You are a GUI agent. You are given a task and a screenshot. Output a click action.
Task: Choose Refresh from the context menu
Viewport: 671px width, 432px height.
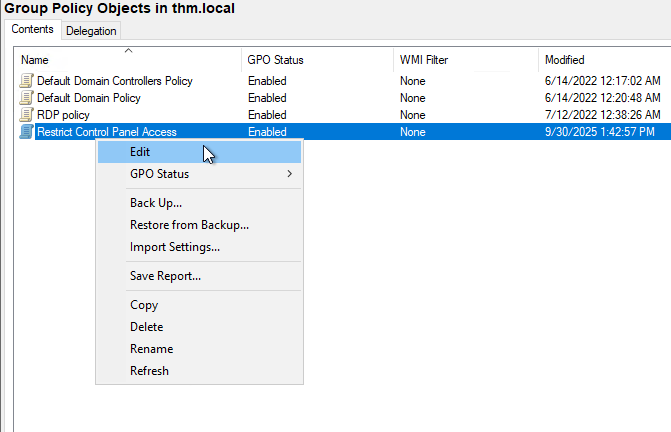(149, 371)
